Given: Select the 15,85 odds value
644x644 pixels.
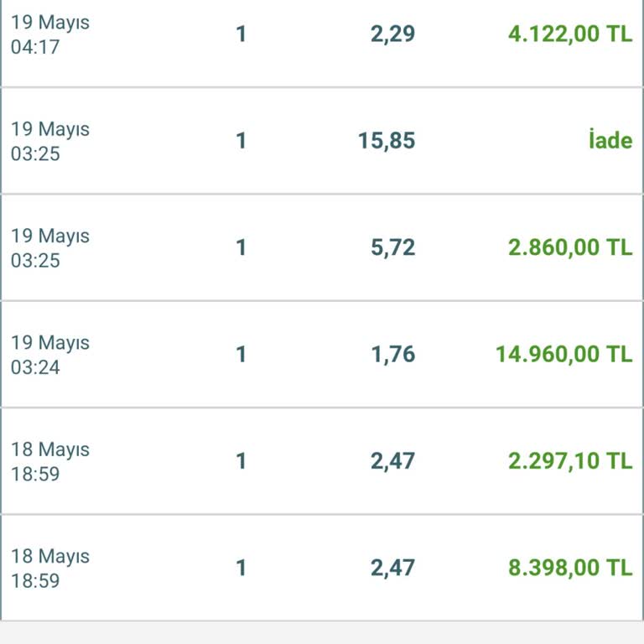Looking at the screenshot, I should (x=387, y=140).
